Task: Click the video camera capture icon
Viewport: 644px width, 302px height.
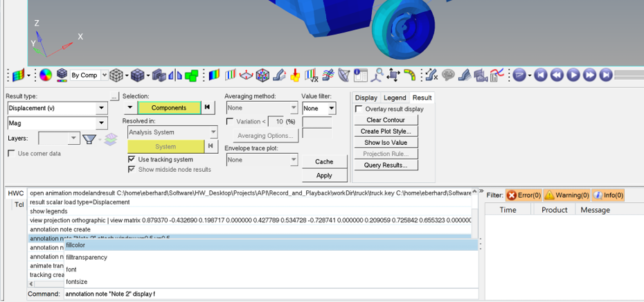Action: (x=481, y=75)
